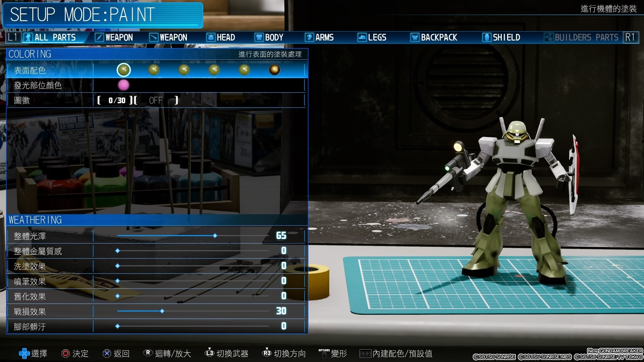Select the 表面配色 row

pos(157,70)
